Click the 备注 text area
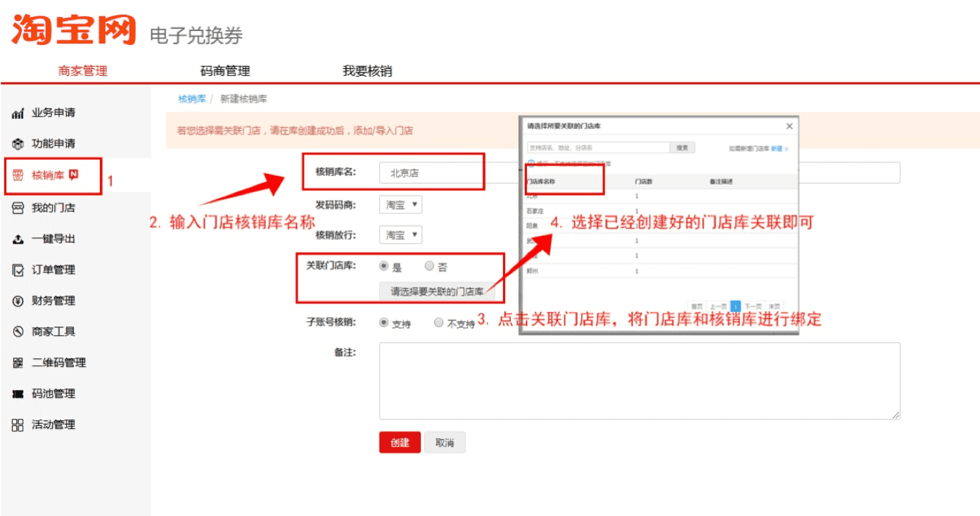The width and height of the screenshot is (980, 516). pos(639,381)
